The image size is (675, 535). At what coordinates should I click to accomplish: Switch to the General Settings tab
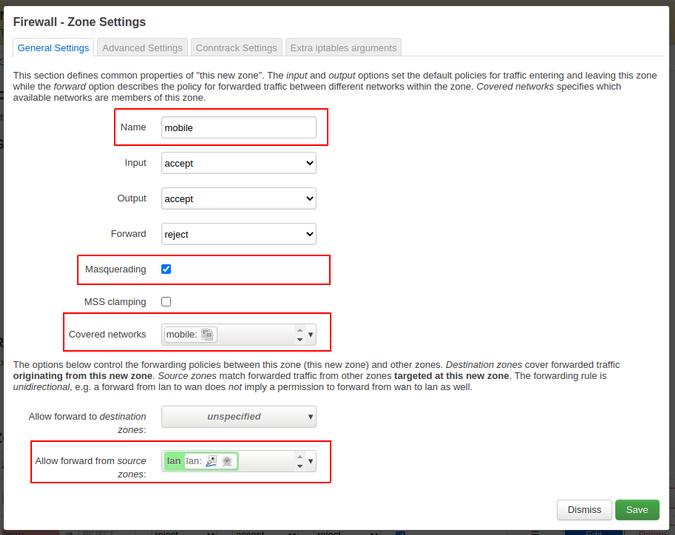54,47
